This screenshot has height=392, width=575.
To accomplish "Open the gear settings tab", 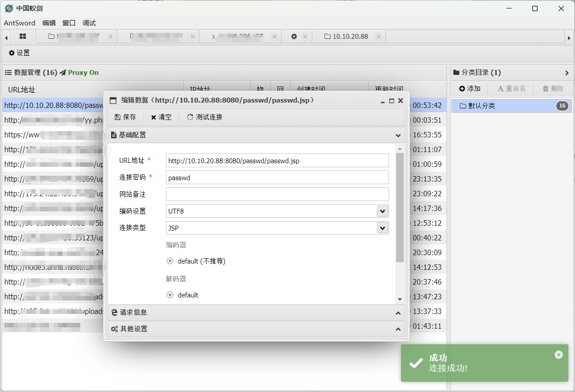I will pyautogui.click(x=294, y=37).
